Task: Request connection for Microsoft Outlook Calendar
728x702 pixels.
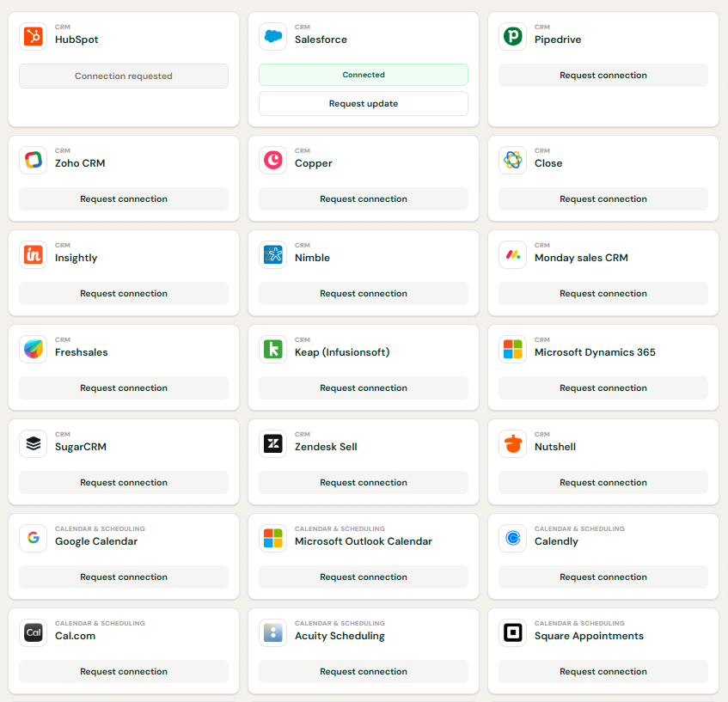Action: [364, 577]
